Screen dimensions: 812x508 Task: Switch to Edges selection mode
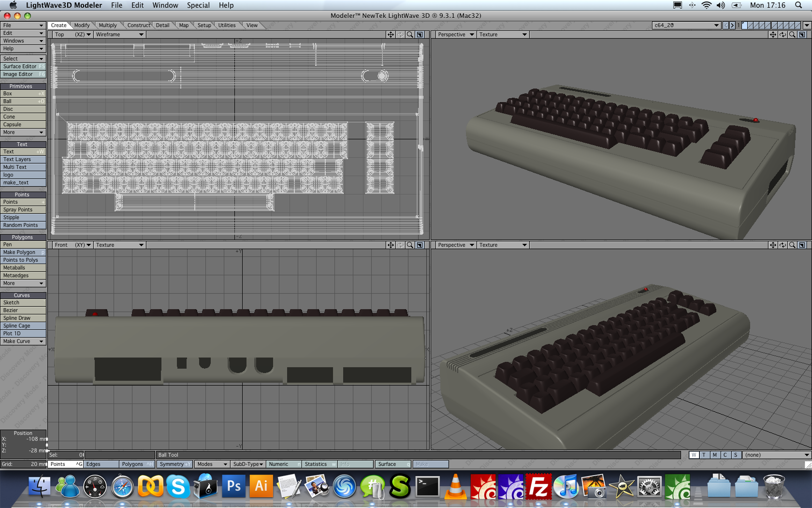(x=101, y=464)
